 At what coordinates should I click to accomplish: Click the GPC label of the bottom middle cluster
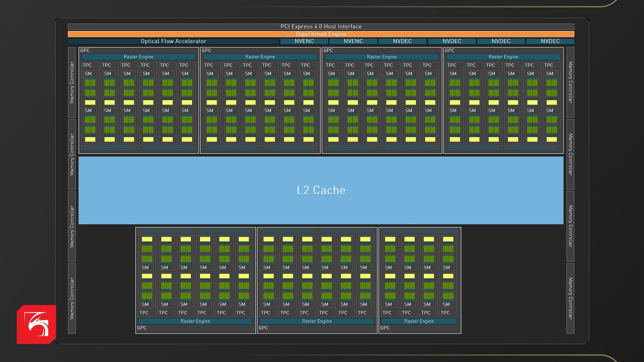tap(263, 328)
